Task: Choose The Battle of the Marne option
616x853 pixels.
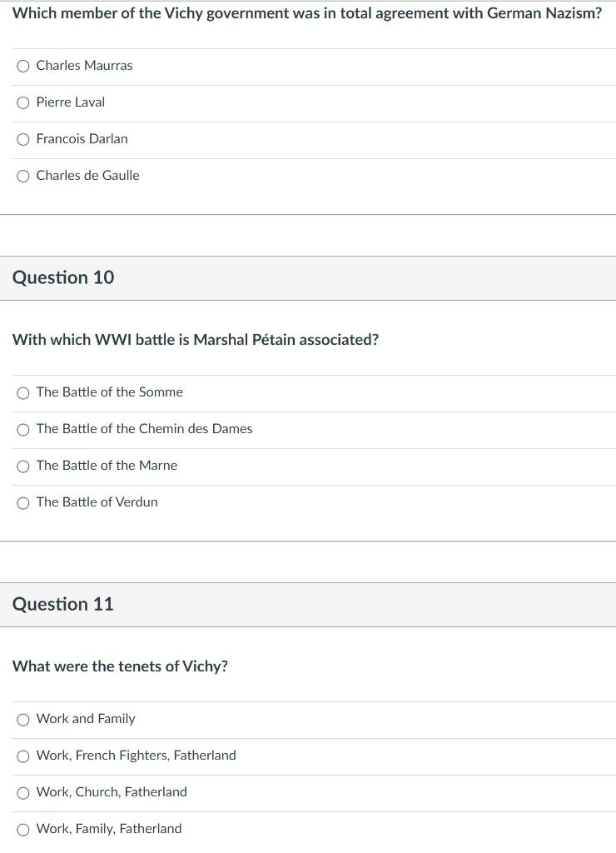Action: pyautogui.click(x=23, y=466)
